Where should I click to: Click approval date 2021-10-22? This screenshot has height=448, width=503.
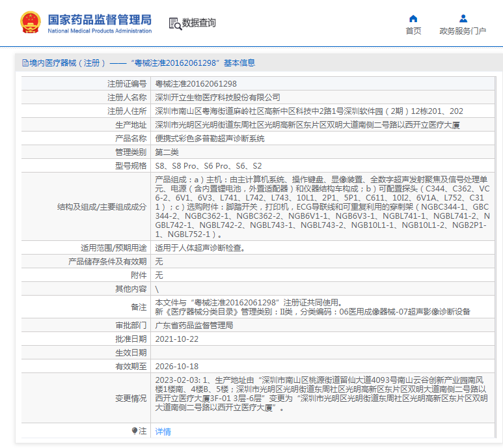point(176,339)
